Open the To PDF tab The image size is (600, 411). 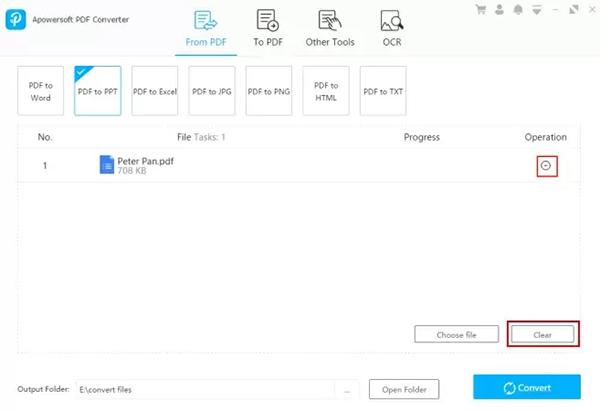click(x=266, y=26)
